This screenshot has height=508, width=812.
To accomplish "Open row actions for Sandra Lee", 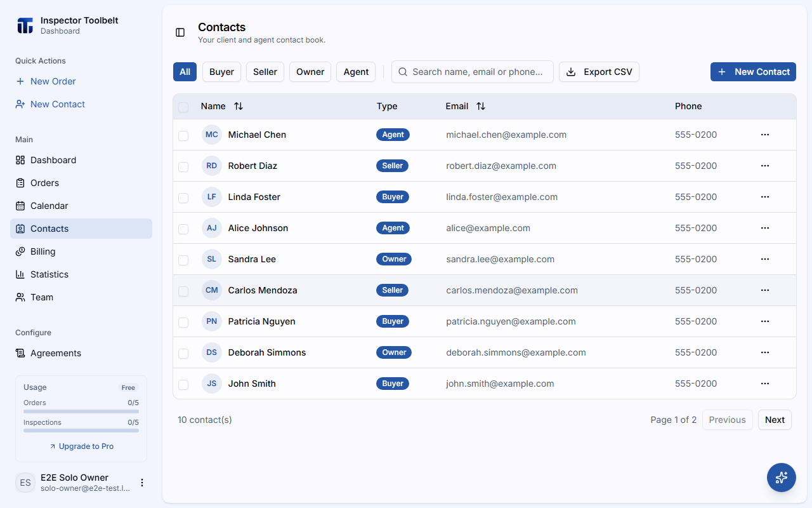I will click(x=765, y=259).
